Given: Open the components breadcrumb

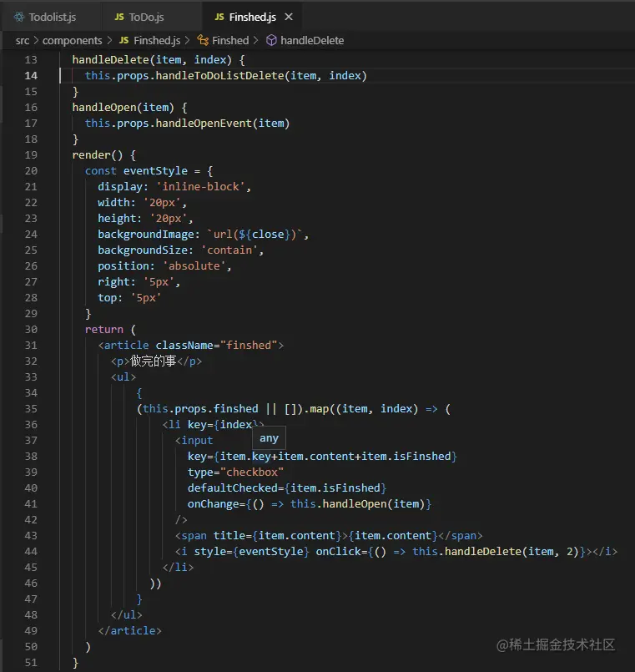Looking at the screenshot, I should click(72, 41).
